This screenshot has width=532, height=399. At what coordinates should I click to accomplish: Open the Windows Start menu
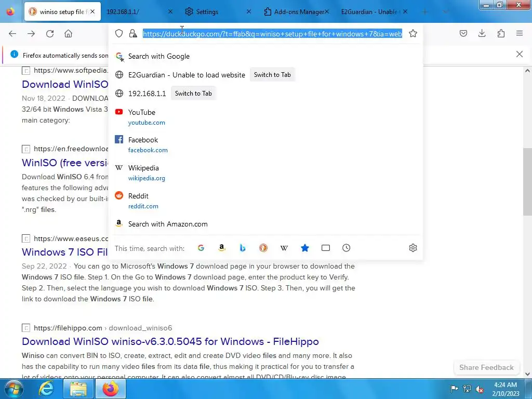coord(14,389)
